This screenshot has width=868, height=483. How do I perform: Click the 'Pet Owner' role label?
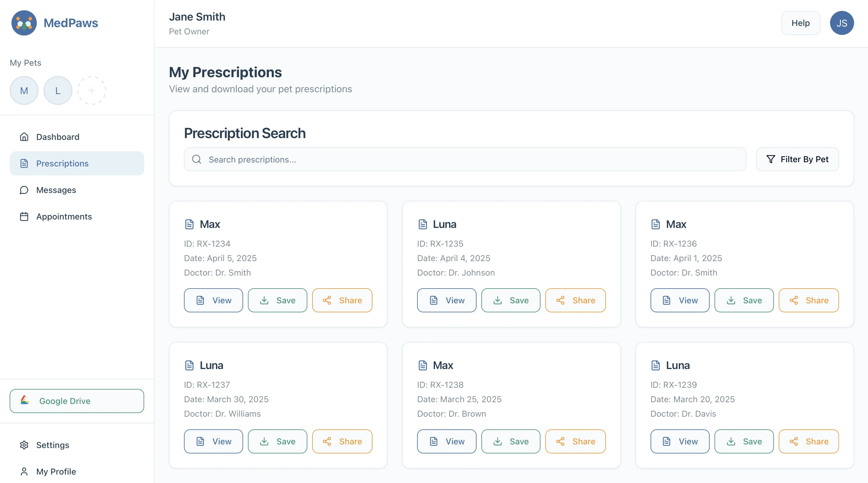point(189,31)
